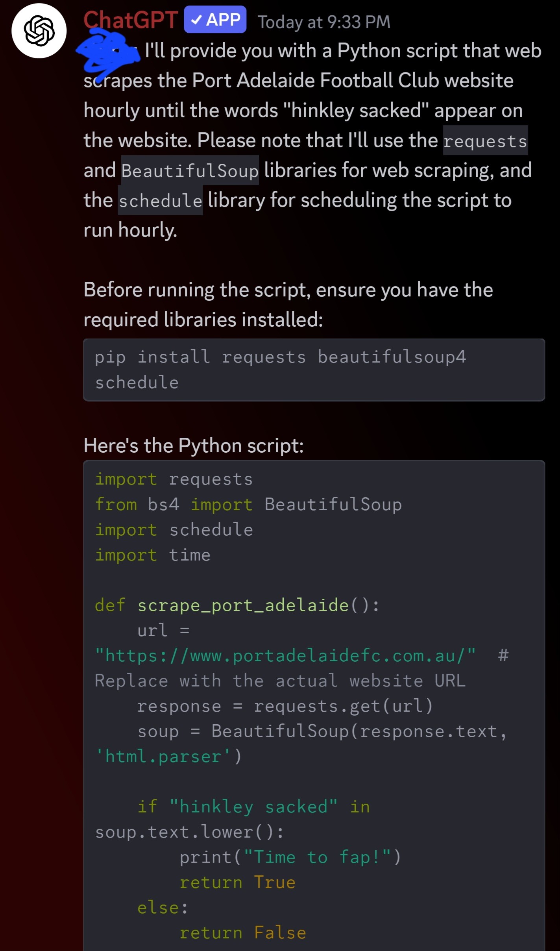Click the inline 'schedule' code text

tap(160, 201)
